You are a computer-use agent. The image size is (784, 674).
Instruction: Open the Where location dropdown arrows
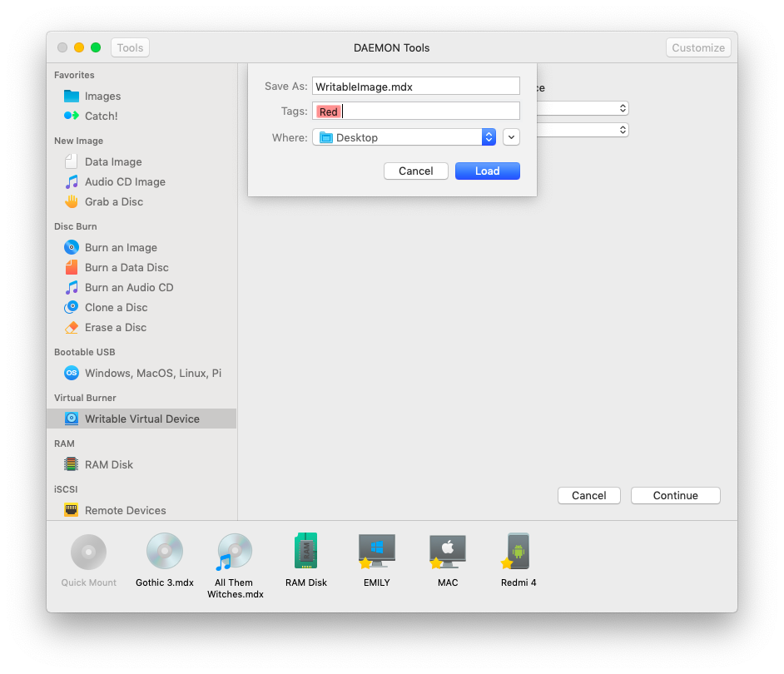point(489,137)
